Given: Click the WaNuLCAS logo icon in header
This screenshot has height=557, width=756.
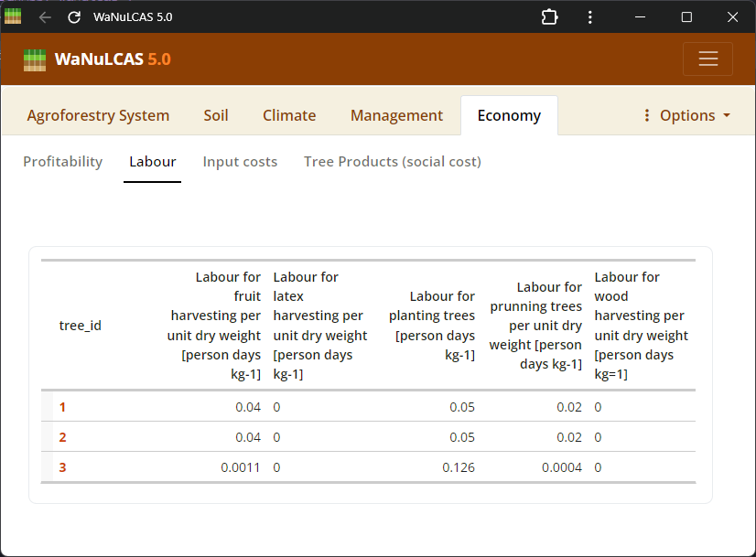Looking at the screenshot, I should click(35, 59).
